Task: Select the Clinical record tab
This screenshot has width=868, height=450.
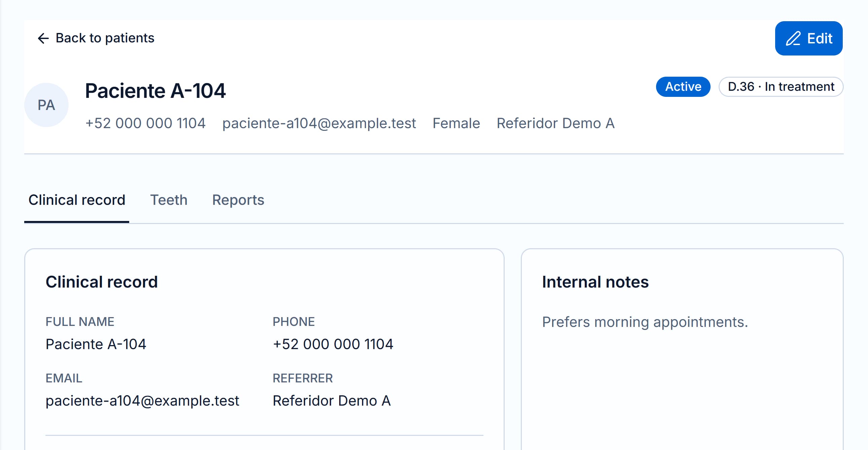Action: tap(77, 200)
